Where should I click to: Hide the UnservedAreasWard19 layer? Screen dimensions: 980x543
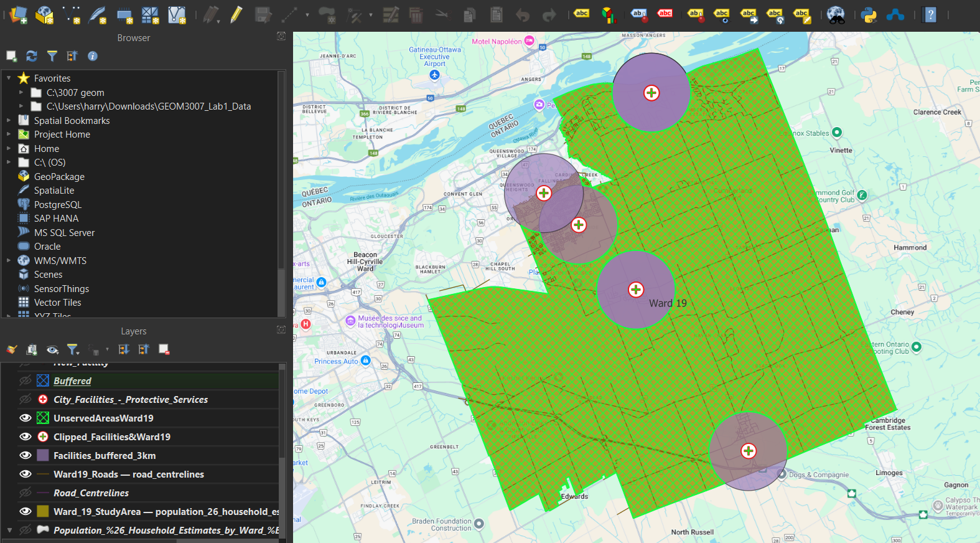pos(26,418)
